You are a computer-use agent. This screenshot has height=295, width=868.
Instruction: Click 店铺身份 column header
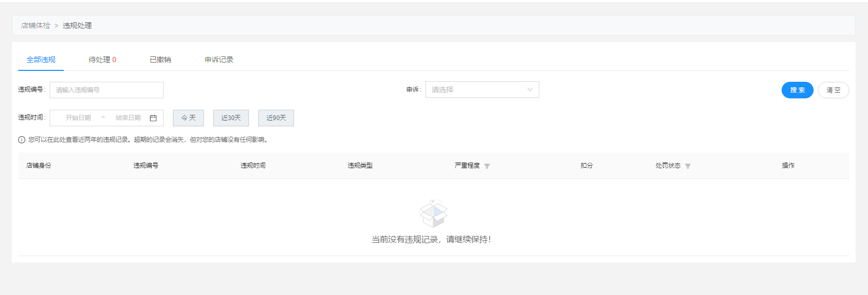point(39,166)
